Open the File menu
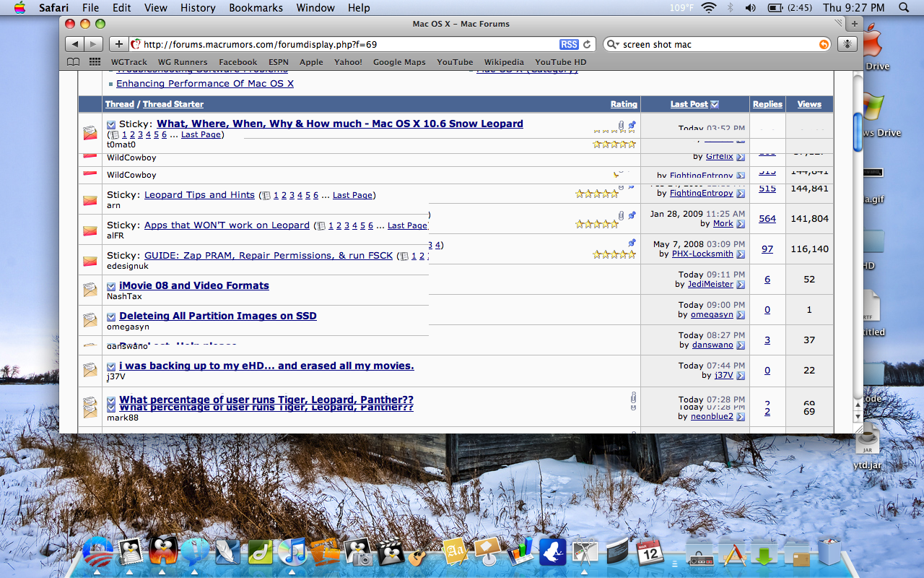 pos(90,7)
